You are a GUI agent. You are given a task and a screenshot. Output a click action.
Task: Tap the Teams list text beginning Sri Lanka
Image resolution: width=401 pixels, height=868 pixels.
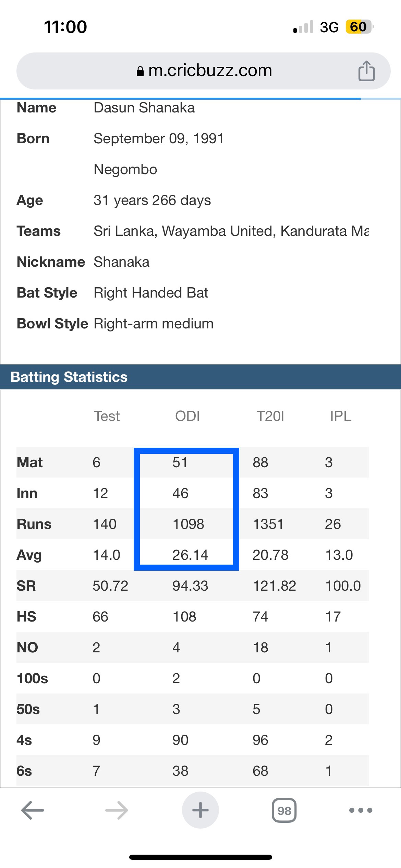(231, 231)
